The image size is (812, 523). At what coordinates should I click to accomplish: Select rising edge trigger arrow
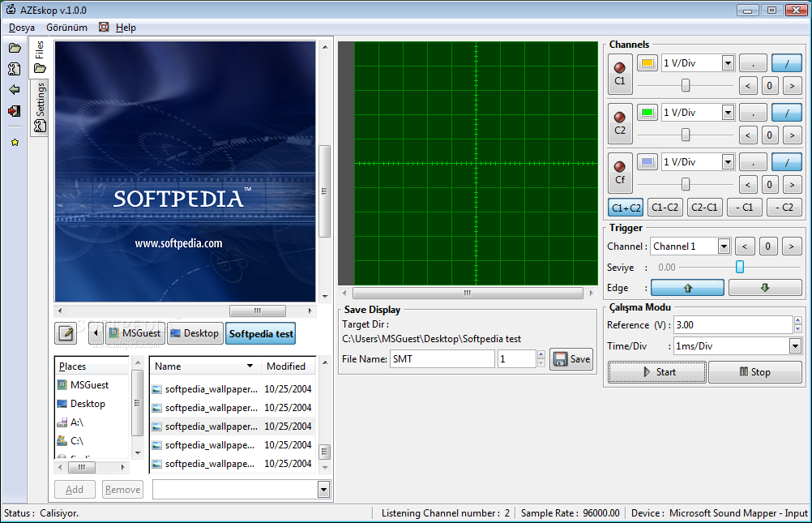click(687, 288)
